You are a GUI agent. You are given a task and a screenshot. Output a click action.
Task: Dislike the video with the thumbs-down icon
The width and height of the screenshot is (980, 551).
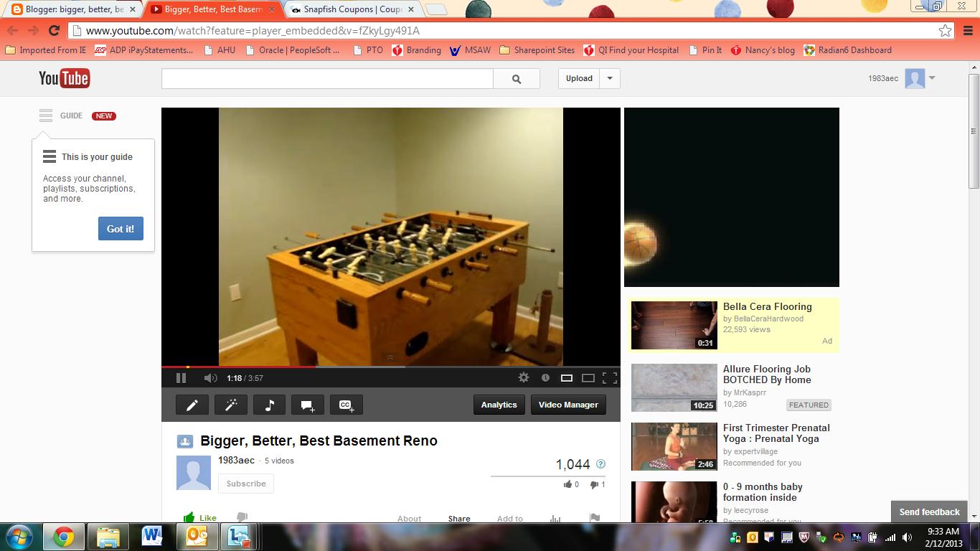242,517
